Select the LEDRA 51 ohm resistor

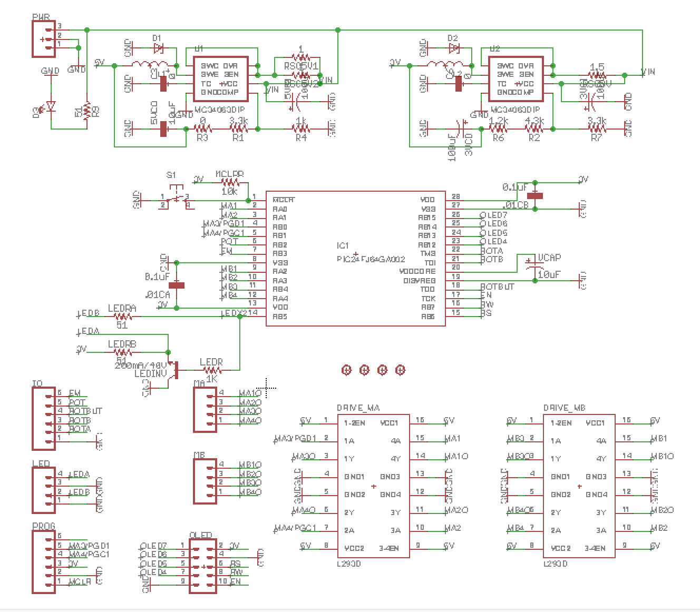click(x=123, y=317)
